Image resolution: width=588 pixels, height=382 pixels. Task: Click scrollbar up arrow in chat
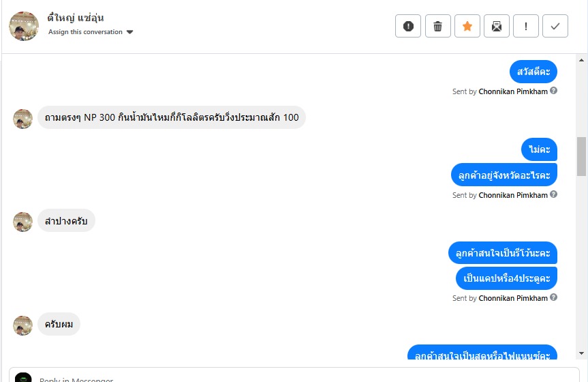pos(581,60)
